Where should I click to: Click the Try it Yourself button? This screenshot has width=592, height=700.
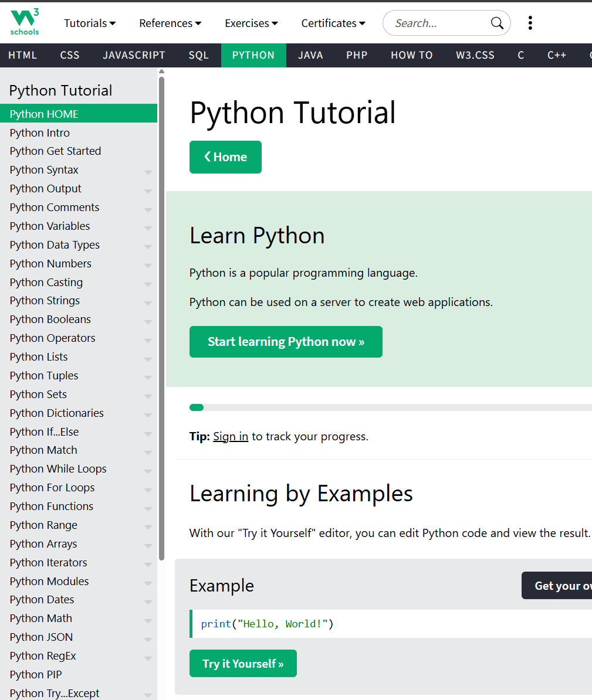click(243, 664)
